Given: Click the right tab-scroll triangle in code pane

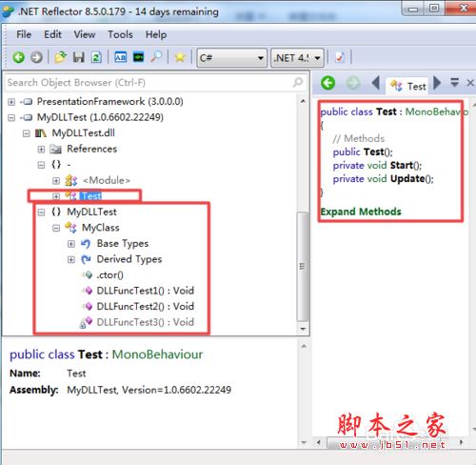Looking at the screenshot, I should coord(437,83).
